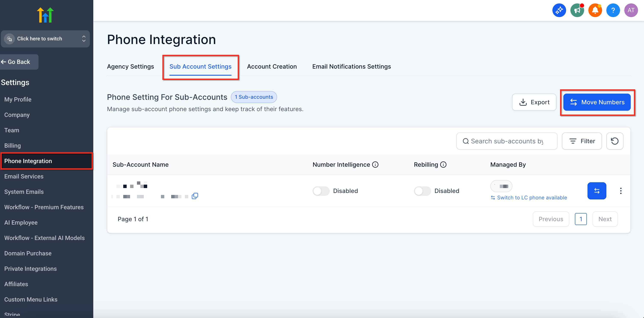Click the Move Numbers button
The image size is (644, 318).
[x=597, y=102]
